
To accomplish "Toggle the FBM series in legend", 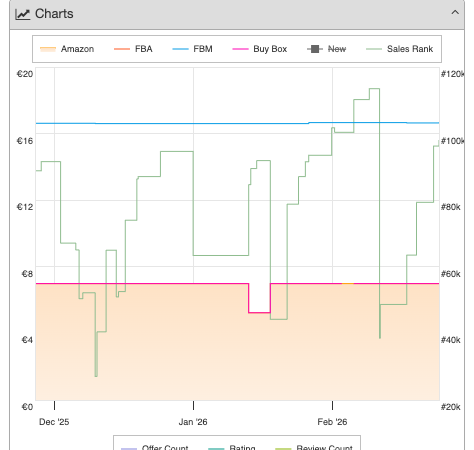I will point(192,49).
